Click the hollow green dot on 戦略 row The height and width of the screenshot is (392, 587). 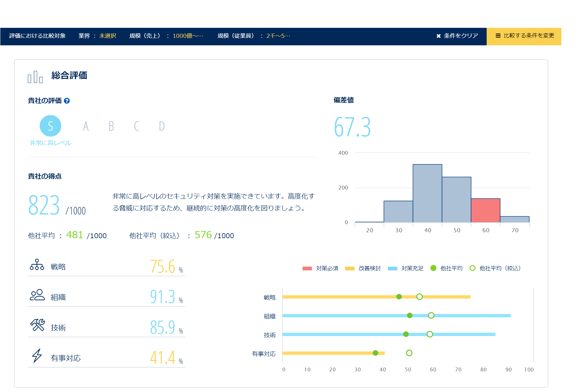pyautogui.click(x=419, y=297)
